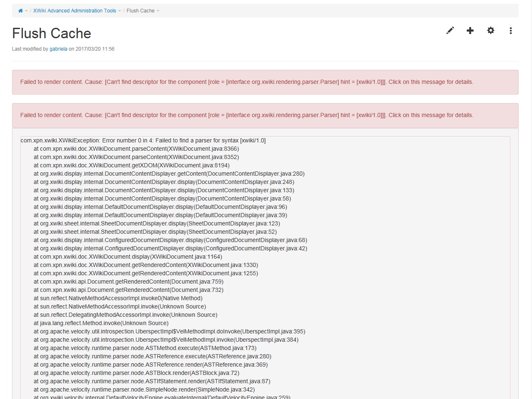Select the parseContent XWikiDocument.java:8352 line

click(x=136, y=157)
